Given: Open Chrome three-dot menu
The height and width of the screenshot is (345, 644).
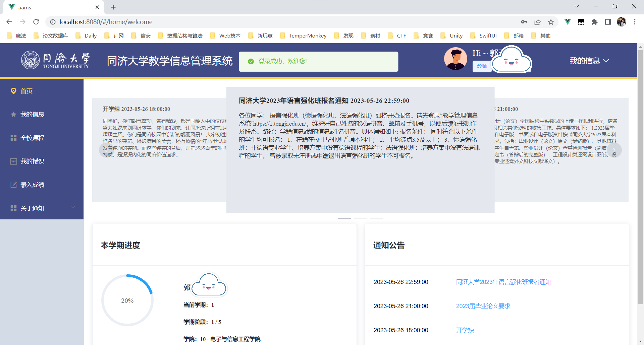Looking at the screenshot, I should [635, 22].
